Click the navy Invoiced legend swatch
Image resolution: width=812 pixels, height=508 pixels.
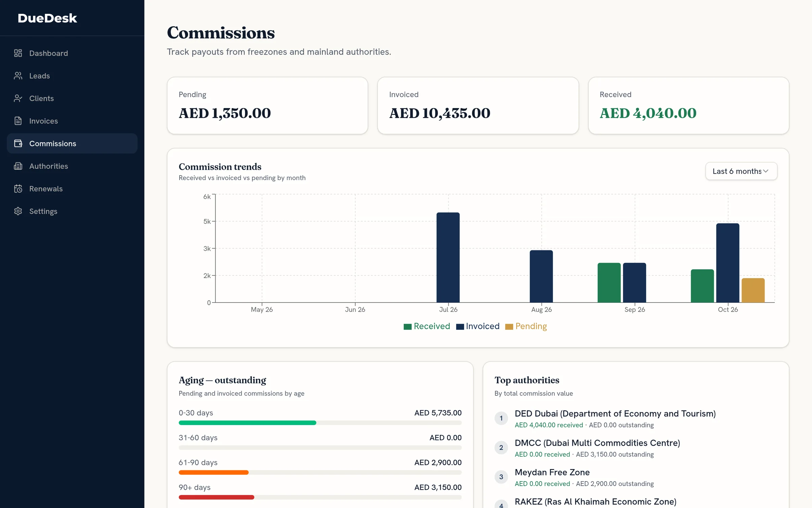460,327
